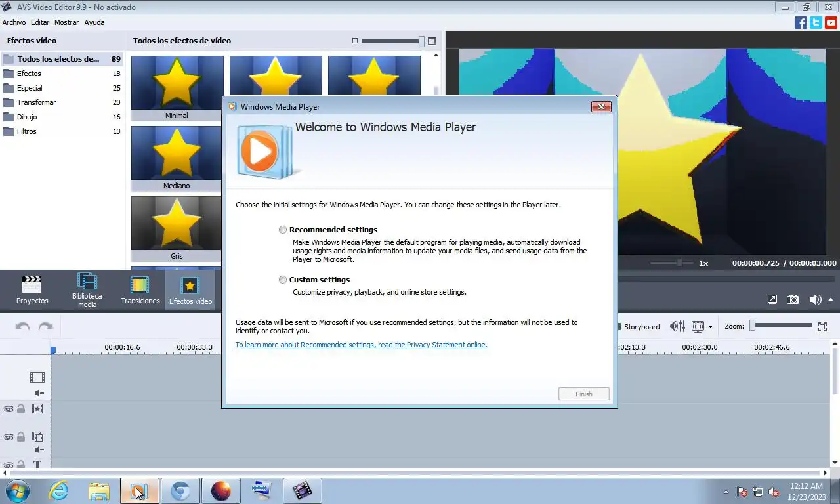840x504 pixels.
Task: Show hidden system tray icons
Action: click(726, 492)
